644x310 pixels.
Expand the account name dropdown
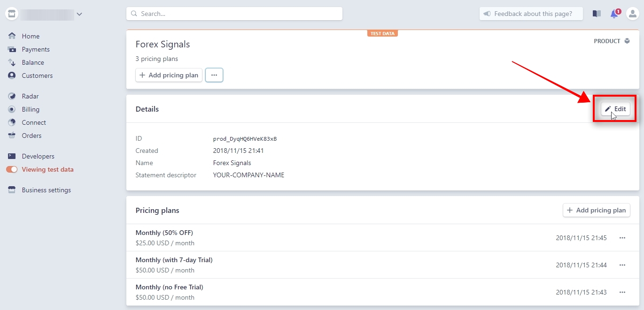point(79,14)
